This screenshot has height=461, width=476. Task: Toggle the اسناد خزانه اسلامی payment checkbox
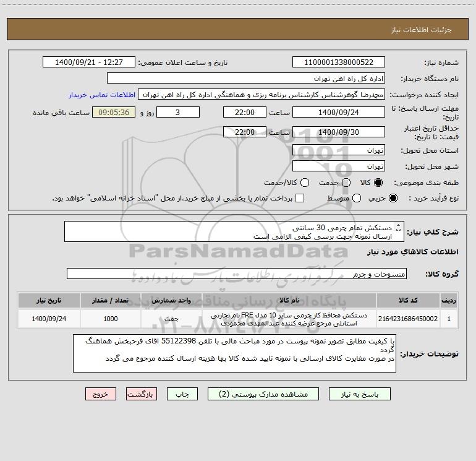point(300,198)
